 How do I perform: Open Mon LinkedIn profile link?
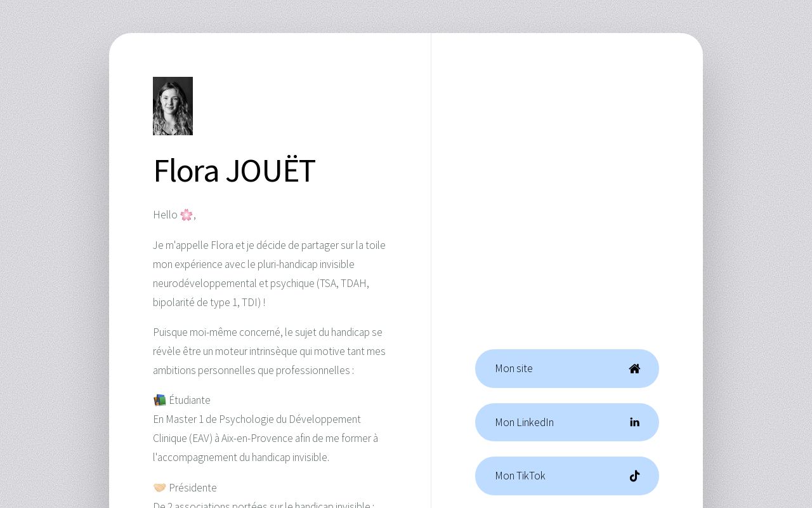point(566,422)
